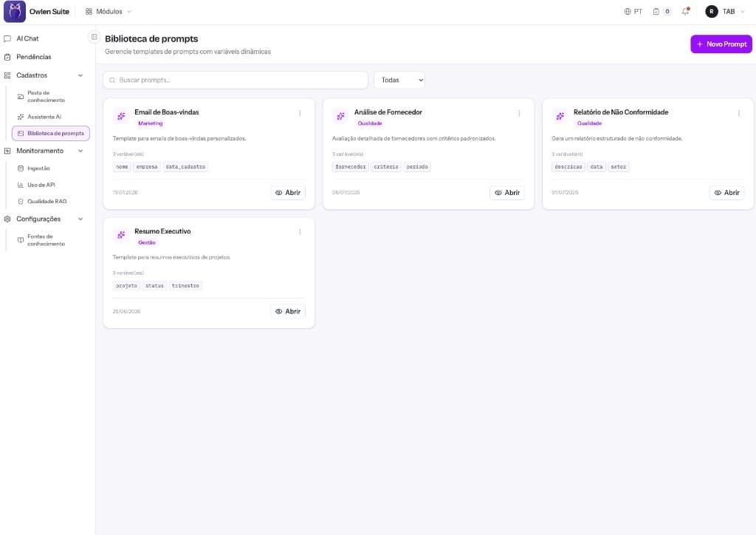Open the clipboard tasks counter icon

pyautogui.click(x=661, y=12)
